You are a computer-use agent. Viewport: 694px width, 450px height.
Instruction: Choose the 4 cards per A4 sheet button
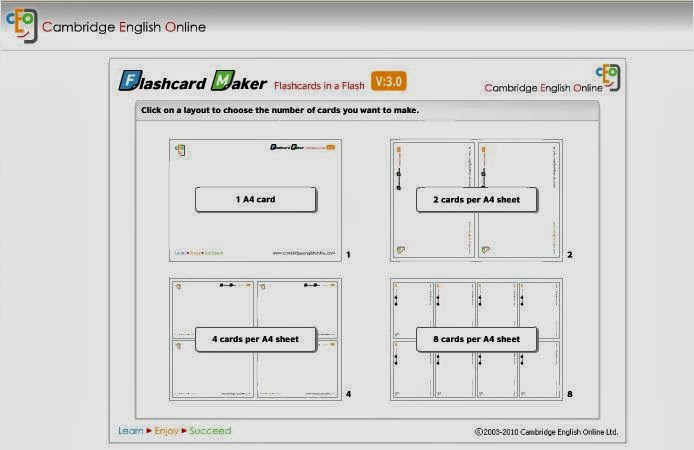[255, 339]
